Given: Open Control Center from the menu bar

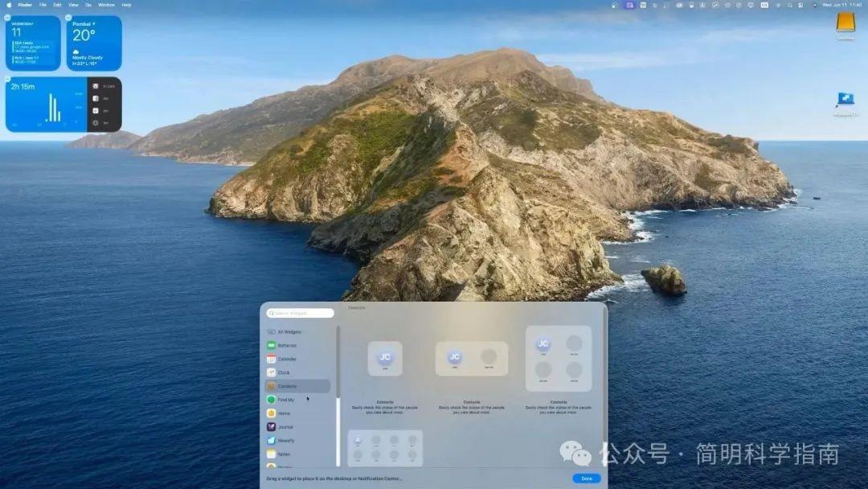Looking at the screenshot, I should click(x=800, y=5).
